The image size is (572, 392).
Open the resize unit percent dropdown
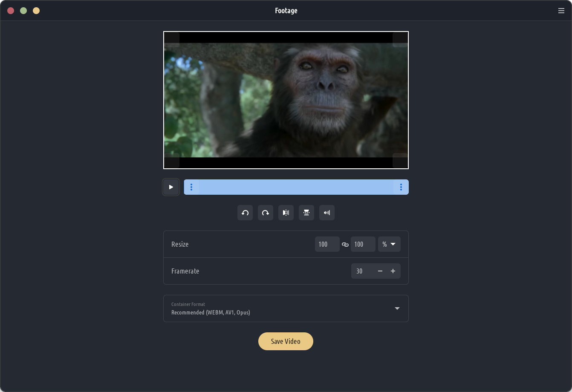coord(389,244)
